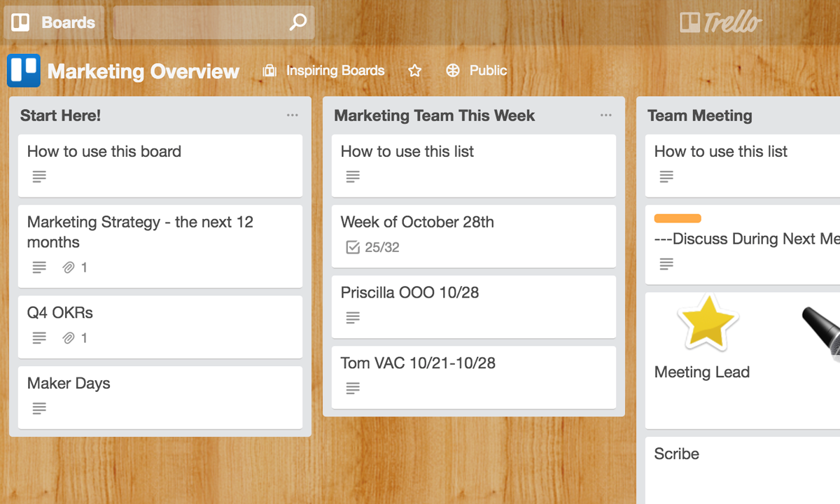The width and height of the screenshot is (840, 504).
Task: Star the Marketing Overview board
Action: pyautogui.click(x=415, y=70)
